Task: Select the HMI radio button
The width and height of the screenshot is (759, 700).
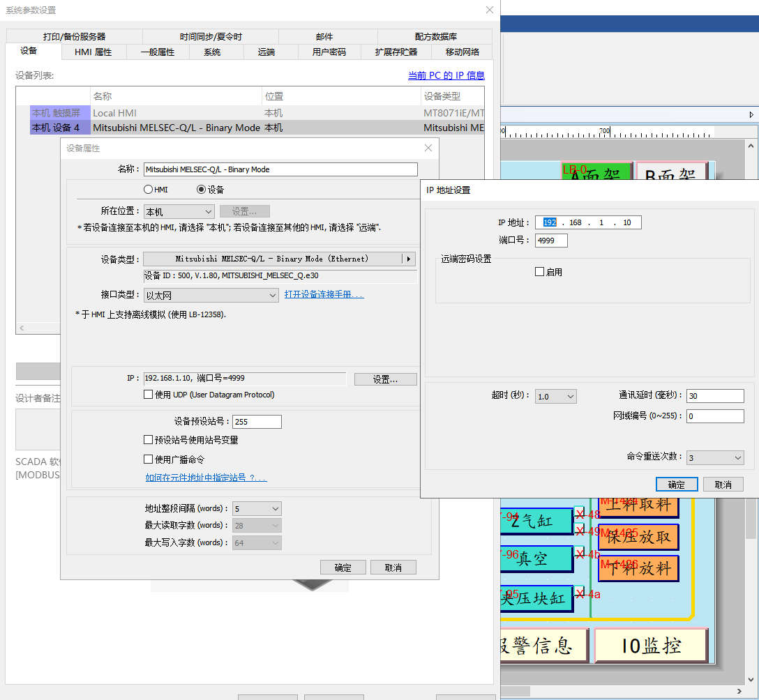Action: 148,190
